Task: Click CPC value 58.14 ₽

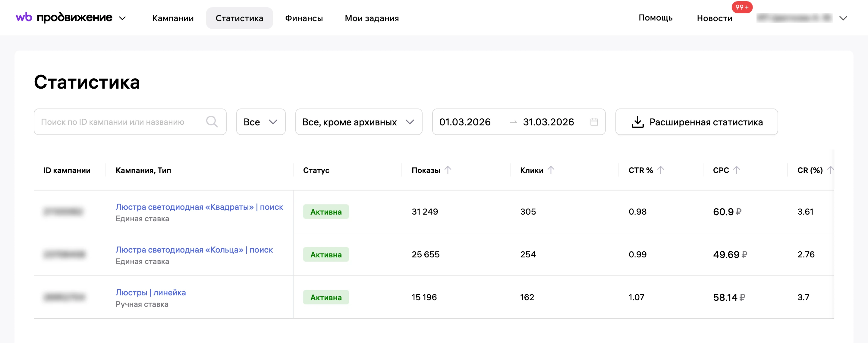Action: (729, 297)
